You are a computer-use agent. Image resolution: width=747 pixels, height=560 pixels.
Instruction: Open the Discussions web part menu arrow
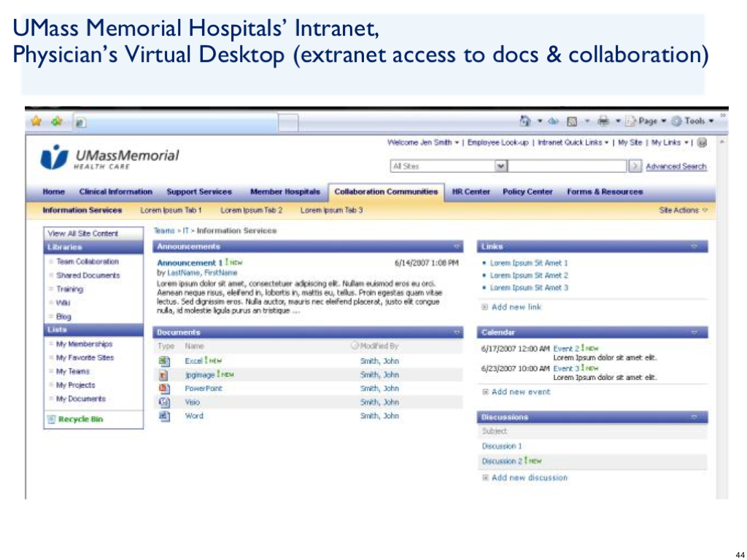[694, 417]
